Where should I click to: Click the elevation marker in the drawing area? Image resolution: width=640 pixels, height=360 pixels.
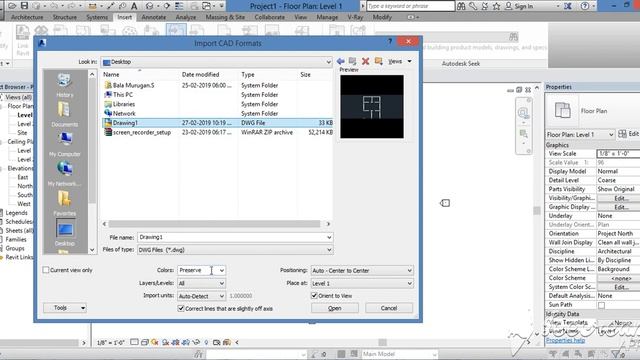click(x=445, y=203)
